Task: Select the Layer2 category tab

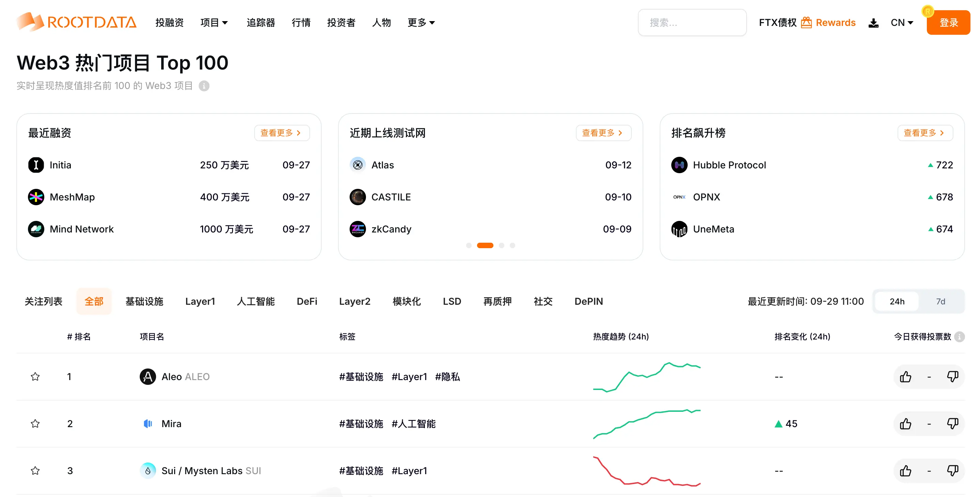Action: [x=355, y=301]
